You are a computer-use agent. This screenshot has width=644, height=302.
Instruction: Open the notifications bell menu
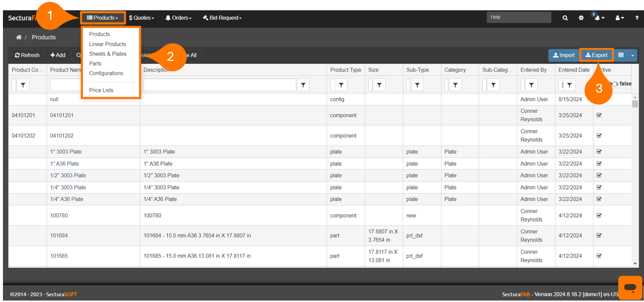[599, 18]
